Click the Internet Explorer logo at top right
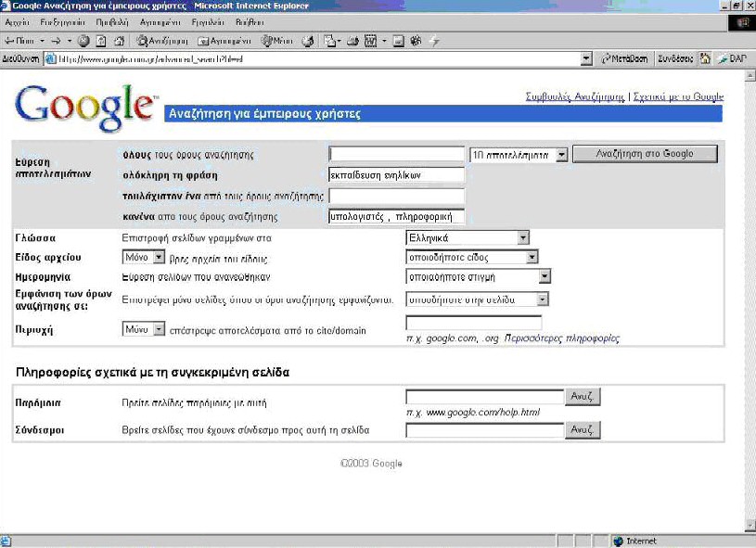 click(x=742, y=22)
